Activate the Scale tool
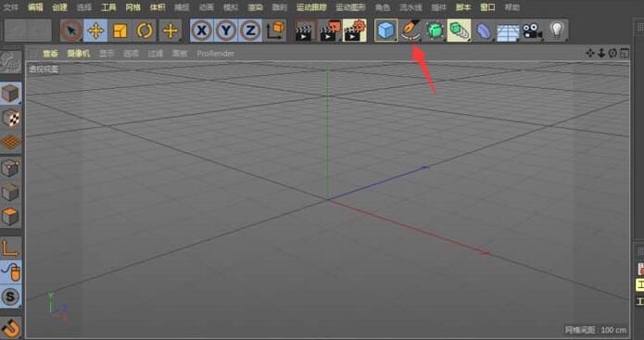The image size is (644, 340). (120, 31)
